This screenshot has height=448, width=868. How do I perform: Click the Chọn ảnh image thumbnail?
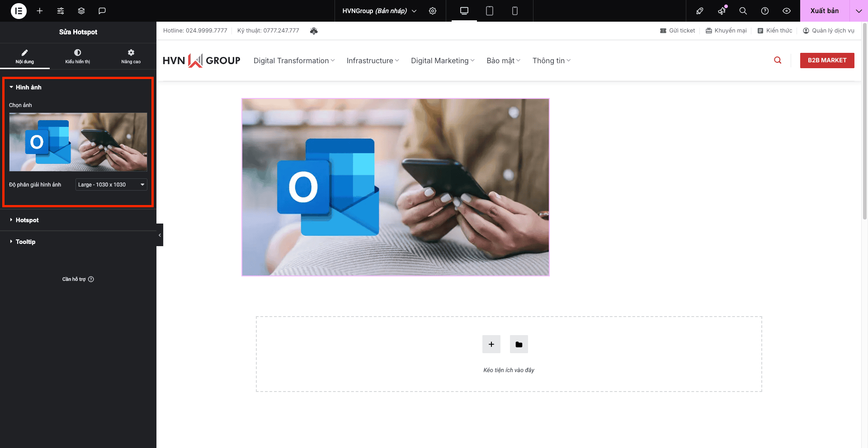point(78,142)
